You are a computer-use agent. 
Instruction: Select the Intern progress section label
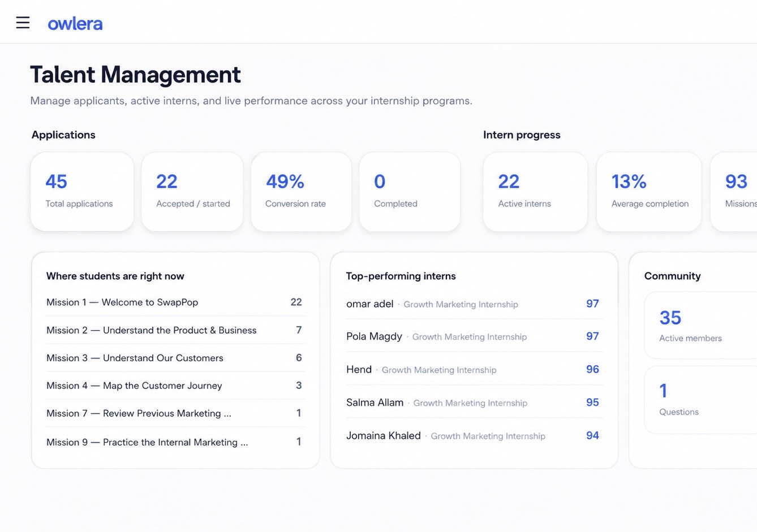tap(522, 135)
